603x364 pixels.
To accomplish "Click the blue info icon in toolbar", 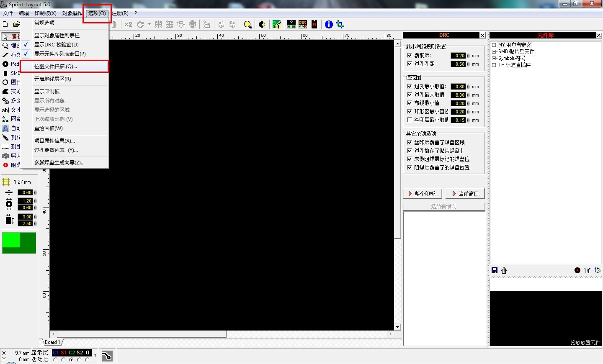I will (x=329, y=25).
